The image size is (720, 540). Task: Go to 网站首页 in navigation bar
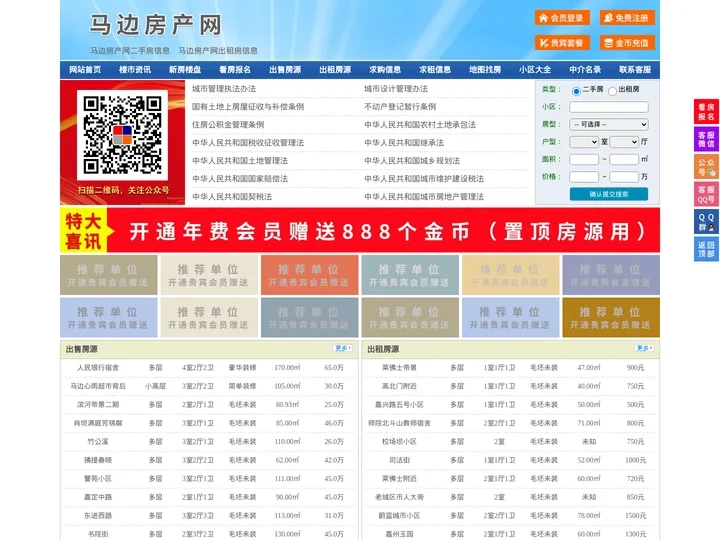85,70
